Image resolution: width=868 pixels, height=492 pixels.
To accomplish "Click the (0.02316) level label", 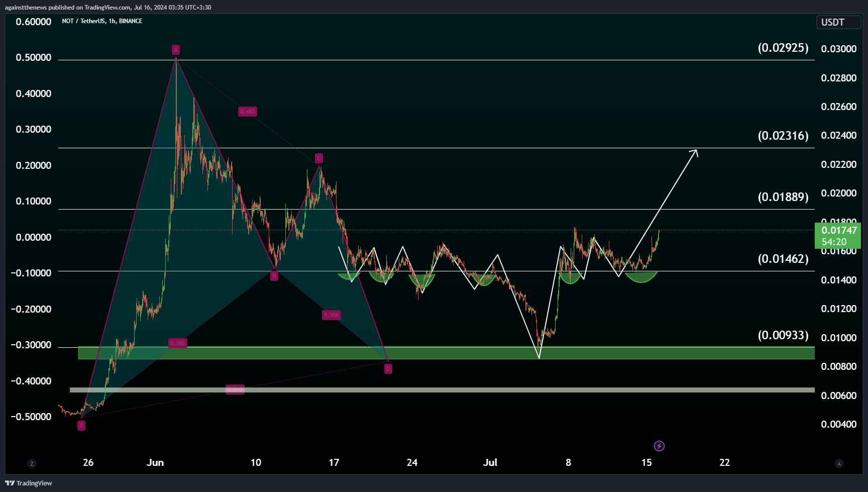I will [783, 136].
